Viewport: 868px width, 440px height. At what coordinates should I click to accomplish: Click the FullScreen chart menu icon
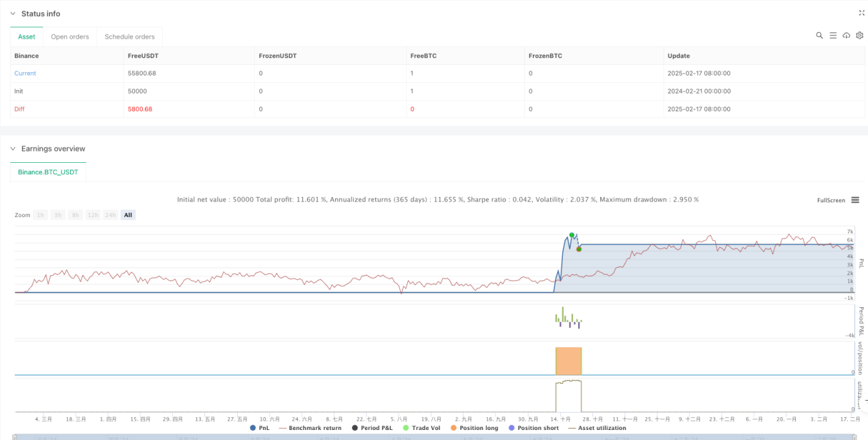pos(854,200)
